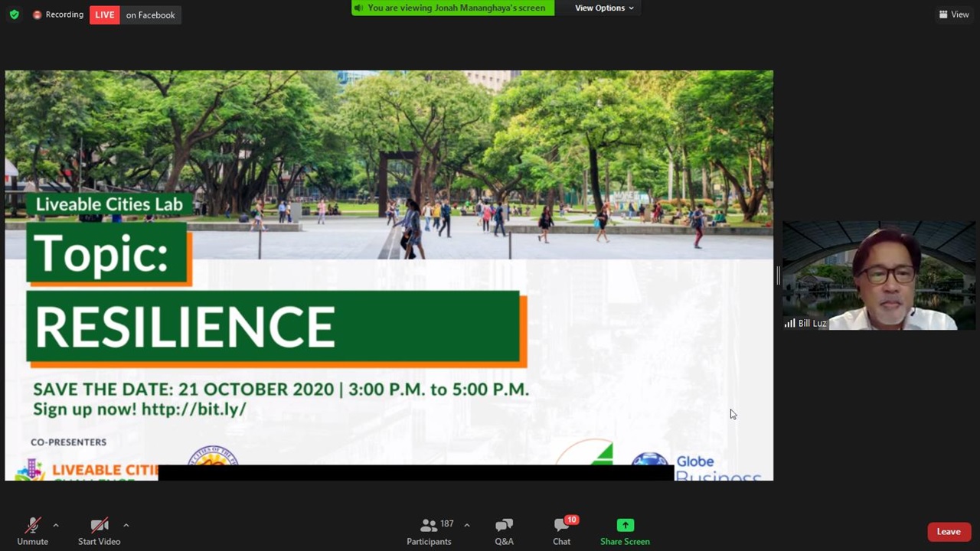This screenshot has width=980, height=551.
Task: Click the RESILIENCE heading in shared slide
Action: coord(185,328)
